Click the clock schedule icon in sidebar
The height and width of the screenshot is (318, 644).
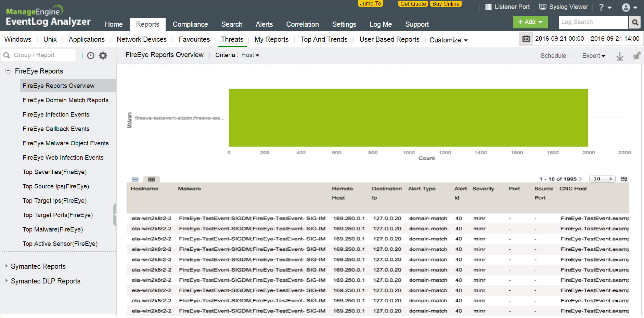[91, 55]
